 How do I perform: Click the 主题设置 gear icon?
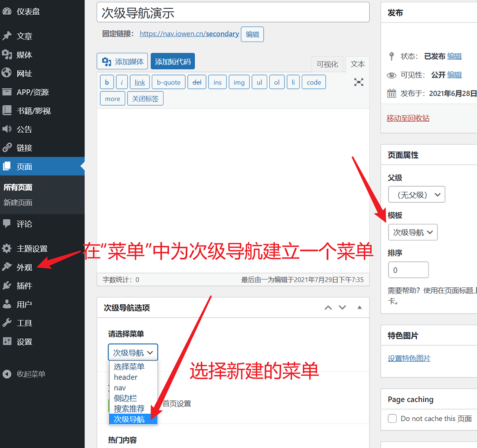[x=7, y=248]
